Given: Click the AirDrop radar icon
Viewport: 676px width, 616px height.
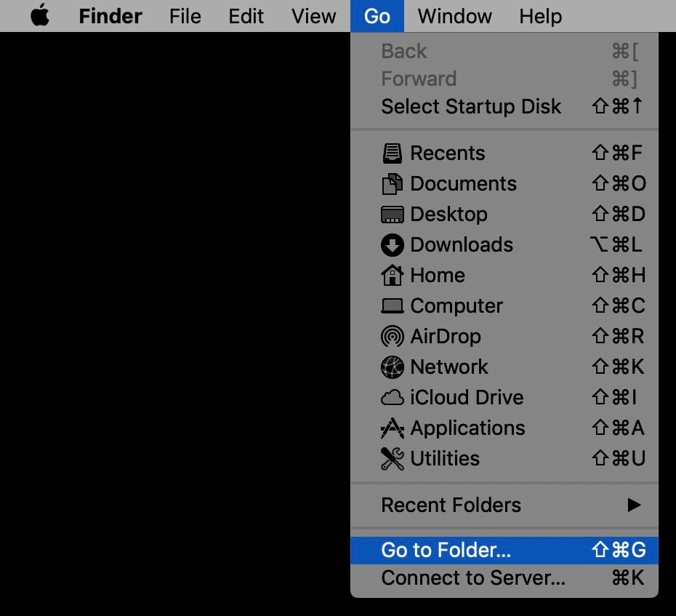Looking at the screenshot, I should tap(393, 336).
